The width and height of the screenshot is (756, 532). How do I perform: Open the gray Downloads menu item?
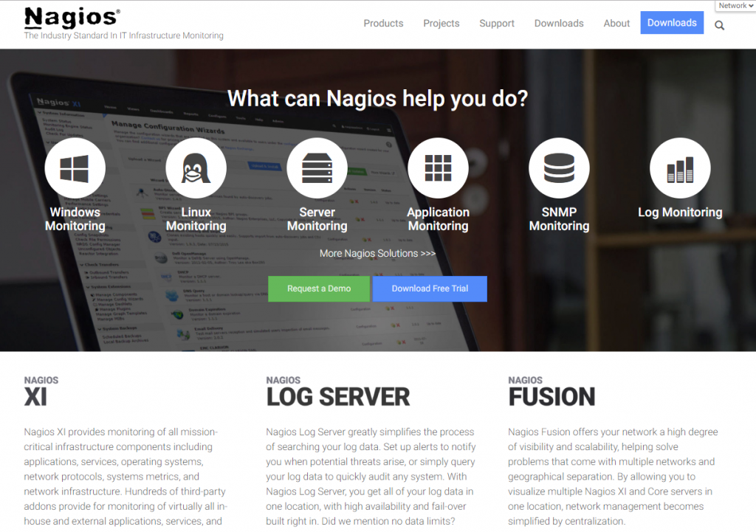(559, 23)
